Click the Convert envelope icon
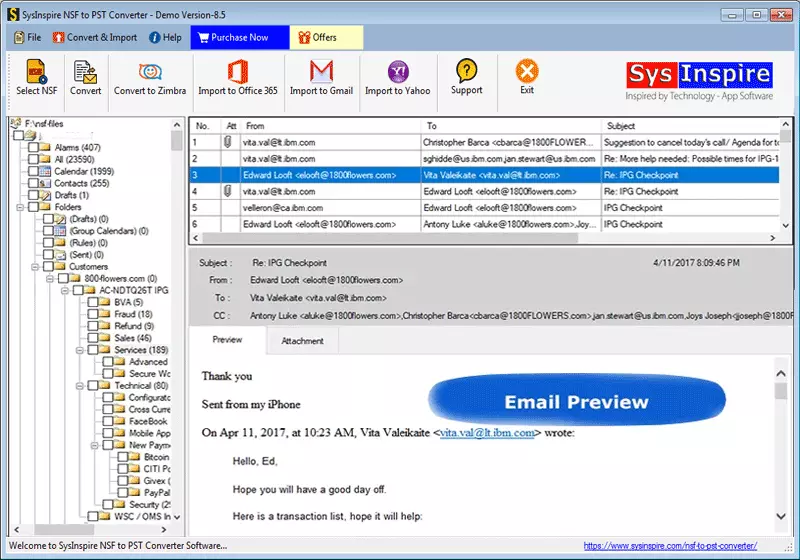800x560 pixels. (x=85, y=72)
